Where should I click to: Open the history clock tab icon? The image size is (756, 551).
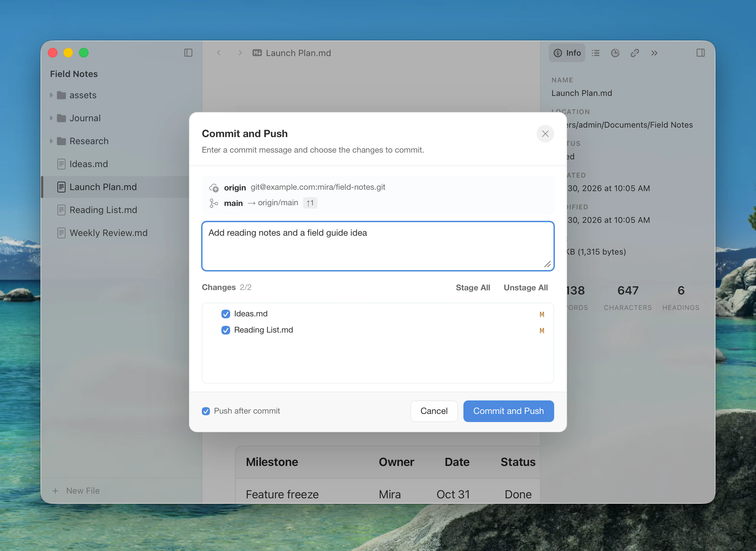(615, 53)
